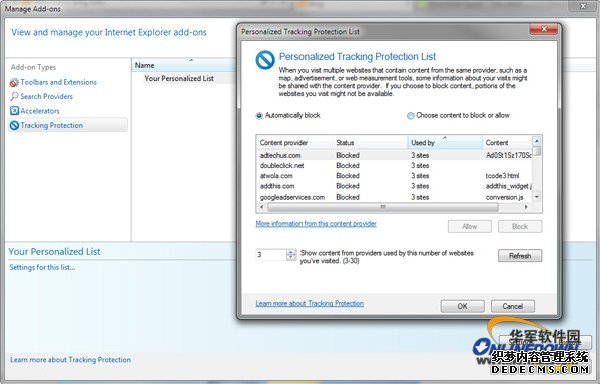Screen dimensions: 600x384
Task: Click the tcode3.html content cell
Action: (502, 176)
